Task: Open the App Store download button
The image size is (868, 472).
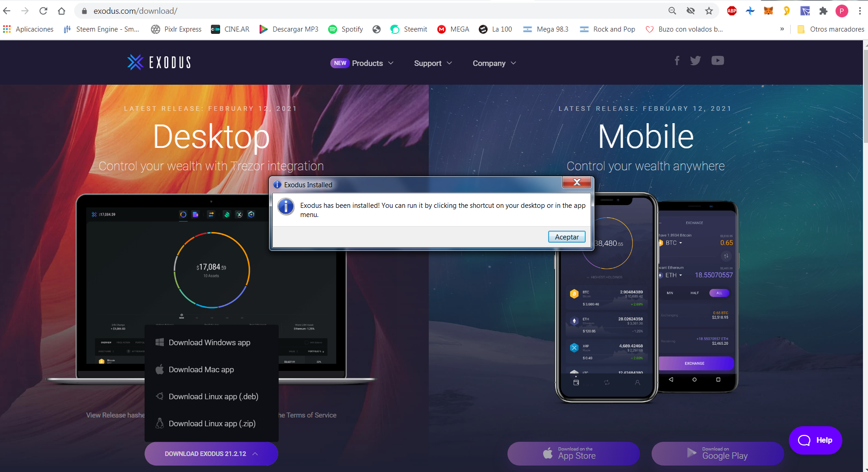Action: (573, 454)
